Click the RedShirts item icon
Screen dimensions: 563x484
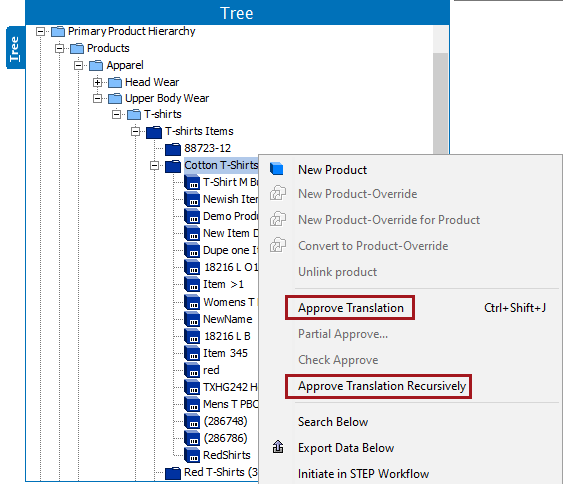click(192, 455)
